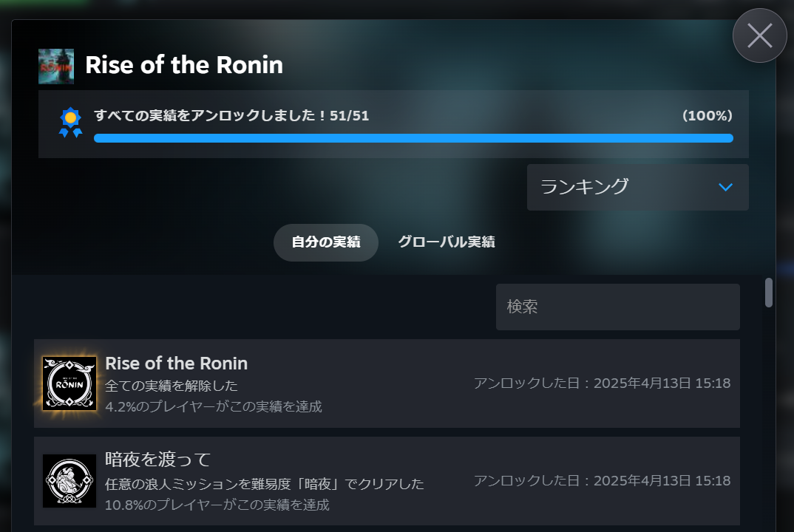Click the achievement completion progress bar
Image resolution: width=794 pixels, height=532 pixels.
[x=413, y=138]
